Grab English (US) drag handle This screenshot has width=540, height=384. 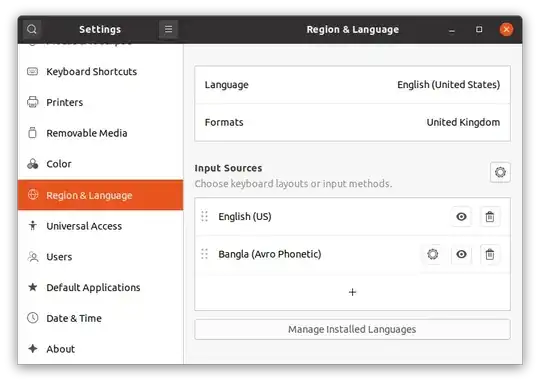tap(204, 216)
